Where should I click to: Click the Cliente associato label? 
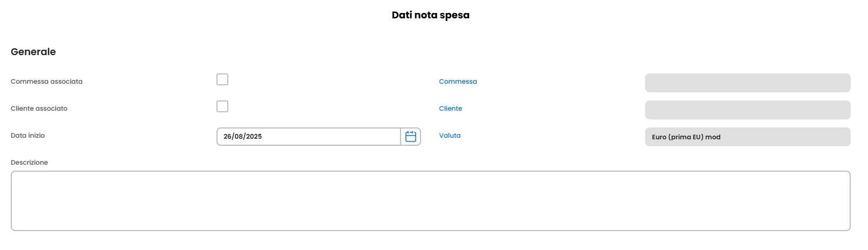[39, 109]
